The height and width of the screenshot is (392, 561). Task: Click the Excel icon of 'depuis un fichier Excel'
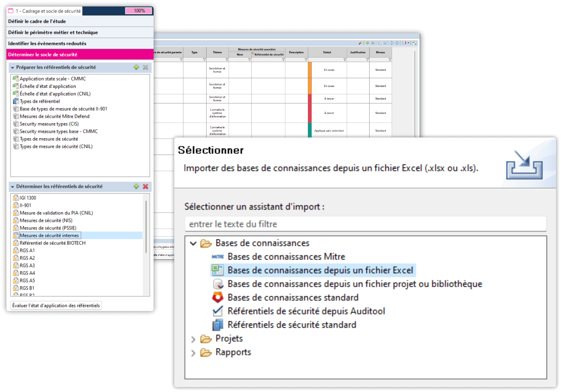coord(218,270)
